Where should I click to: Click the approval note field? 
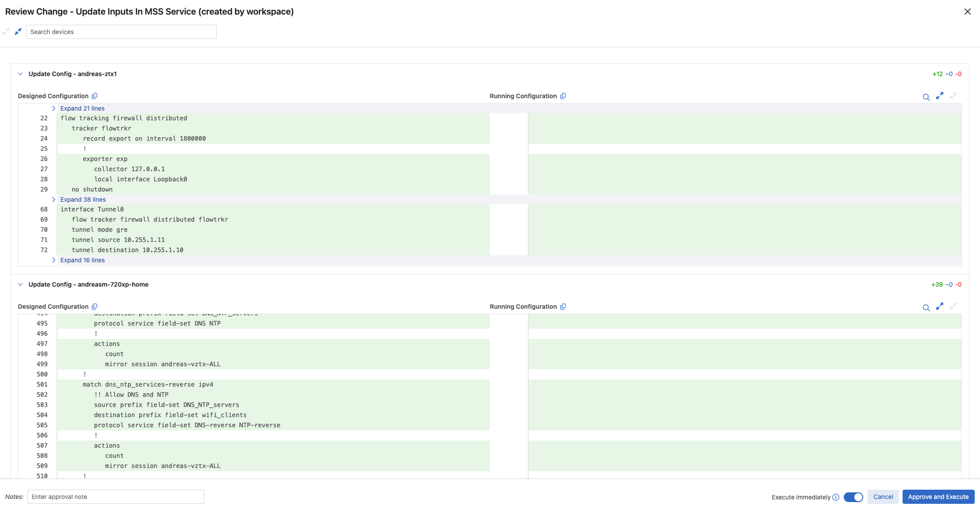pyautogui.click(x=116, y=497)
